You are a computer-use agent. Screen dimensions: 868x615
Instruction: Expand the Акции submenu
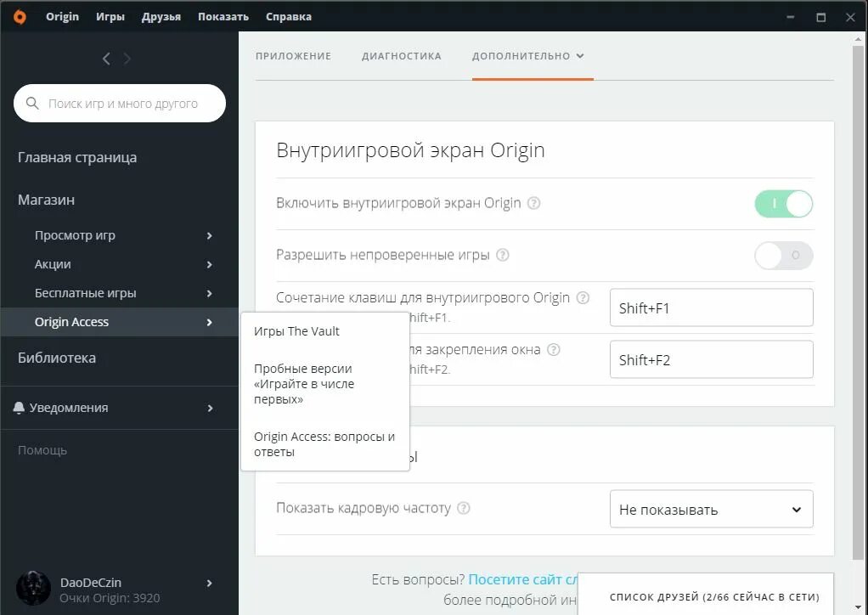pyautogui.click(x=209, y=264)
